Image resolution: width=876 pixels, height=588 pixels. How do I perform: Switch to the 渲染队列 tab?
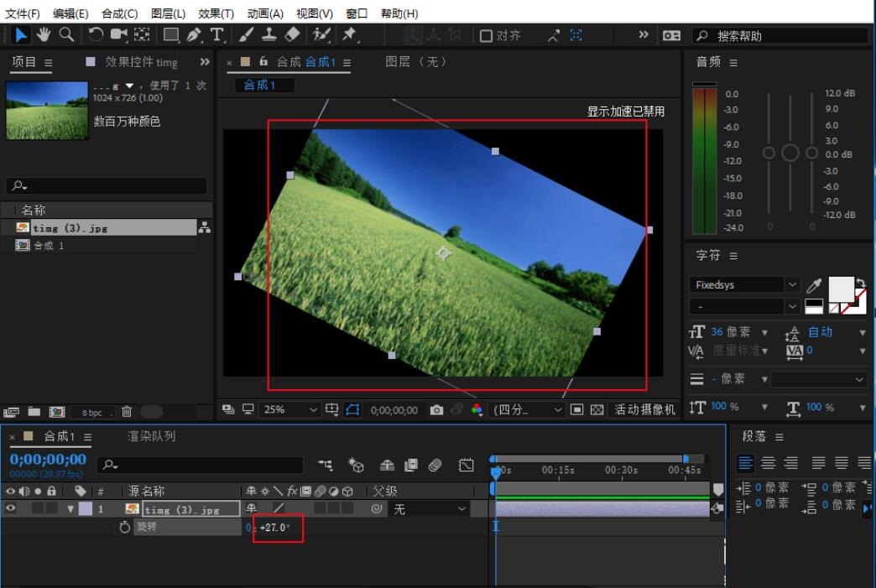[151, 436]
